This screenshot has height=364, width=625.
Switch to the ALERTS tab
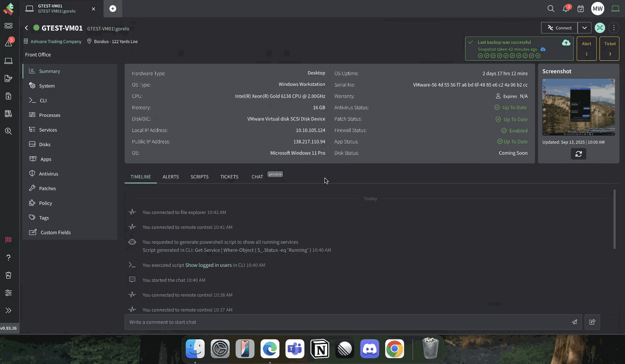(x=170, y=177)
